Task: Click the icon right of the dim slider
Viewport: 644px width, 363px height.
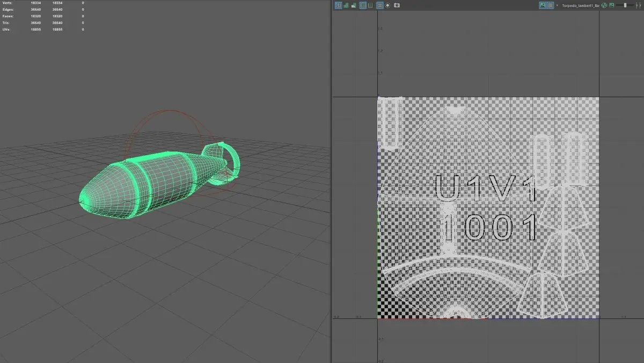Action: [x=639, y=5]
